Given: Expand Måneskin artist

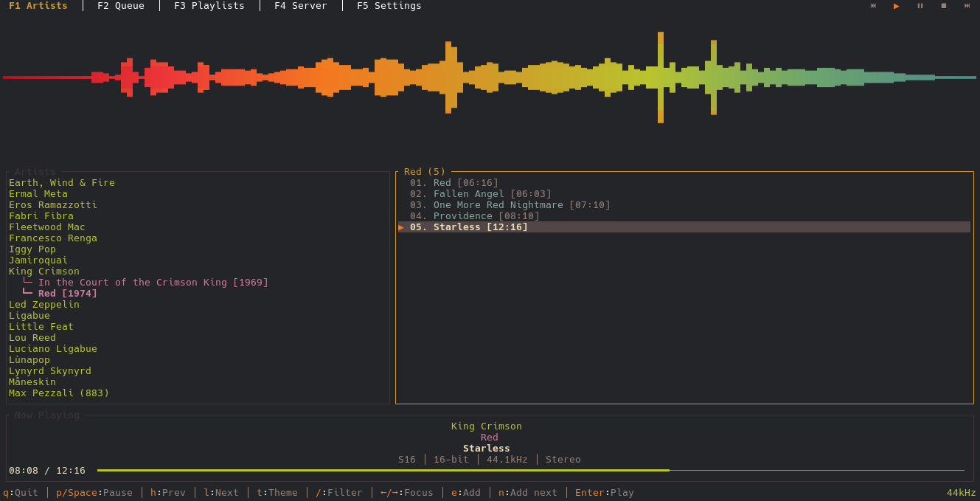Looking at the screenshot, I should [32, 382].
